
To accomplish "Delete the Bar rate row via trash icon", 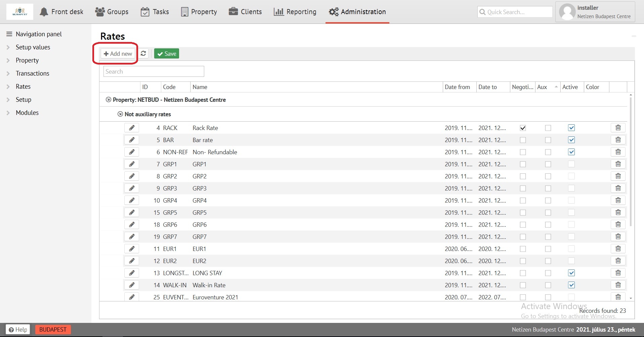I will (x=618, y=140).
